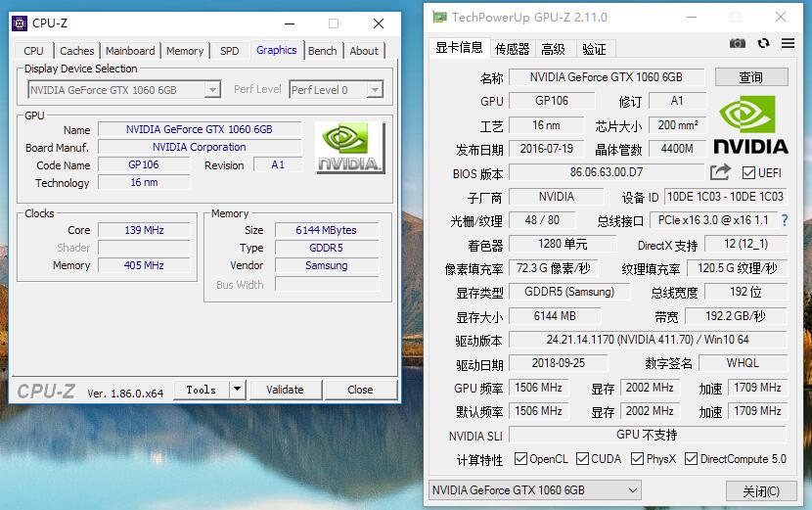Click the GPU-Z title bar app icon
This screenshot has width=812, height=510.
pos(439,17)
